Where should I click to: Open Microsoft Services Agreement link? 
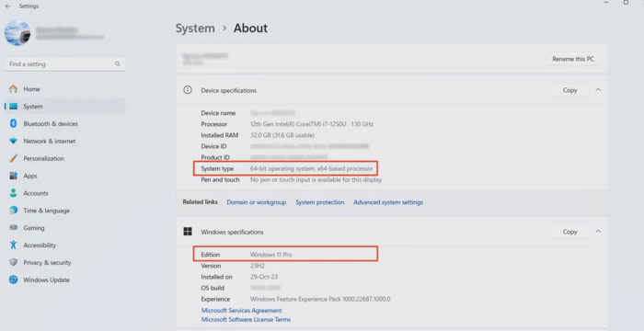241,311
